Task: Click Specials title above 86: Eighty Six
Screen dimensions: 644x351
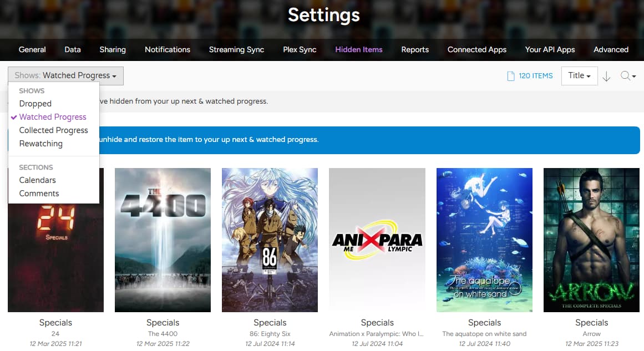Action: 270,323
